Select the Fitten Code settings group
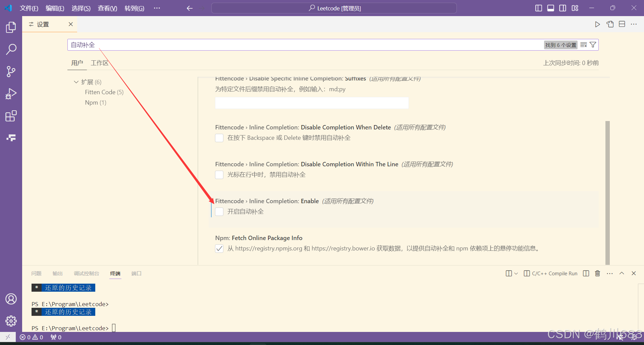The height and width of the screenshot is (345, 644). click(x=101, y=92)
